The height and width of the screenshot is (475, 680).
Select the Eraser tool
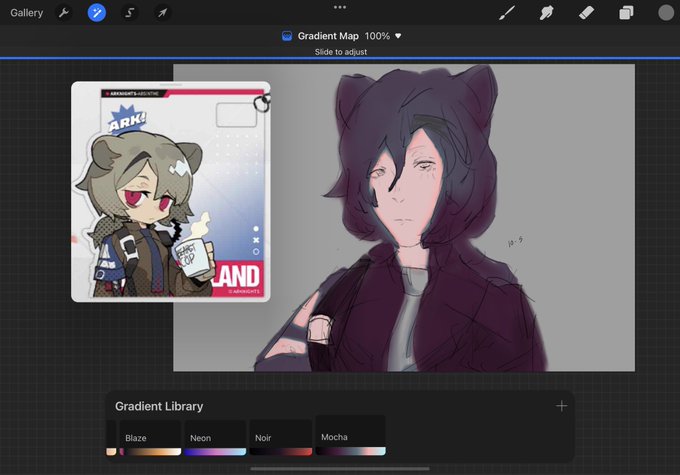point(586,13)
